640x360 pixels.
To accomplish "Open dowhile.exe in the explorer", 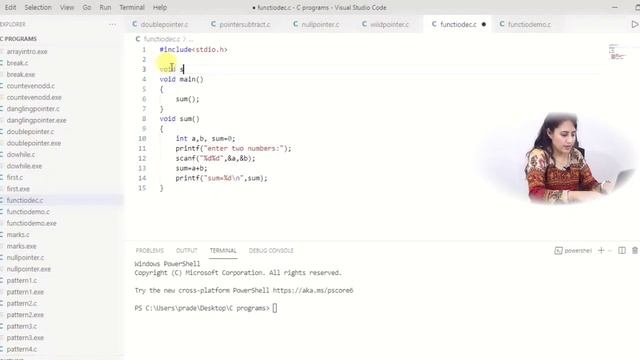I will point(24,166).
